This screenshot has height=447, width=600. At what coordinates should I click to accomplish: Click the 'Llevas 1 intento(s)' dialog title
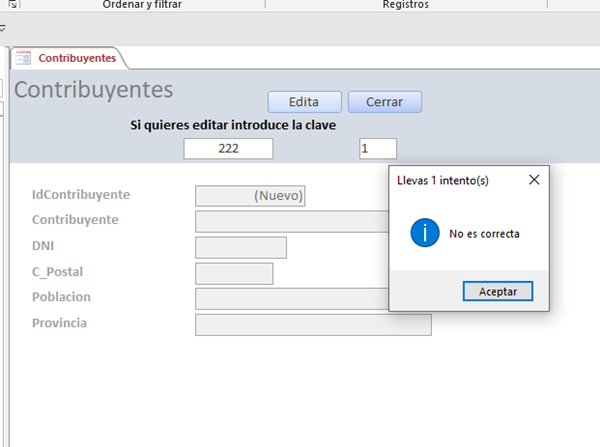[x=443, y=180]
